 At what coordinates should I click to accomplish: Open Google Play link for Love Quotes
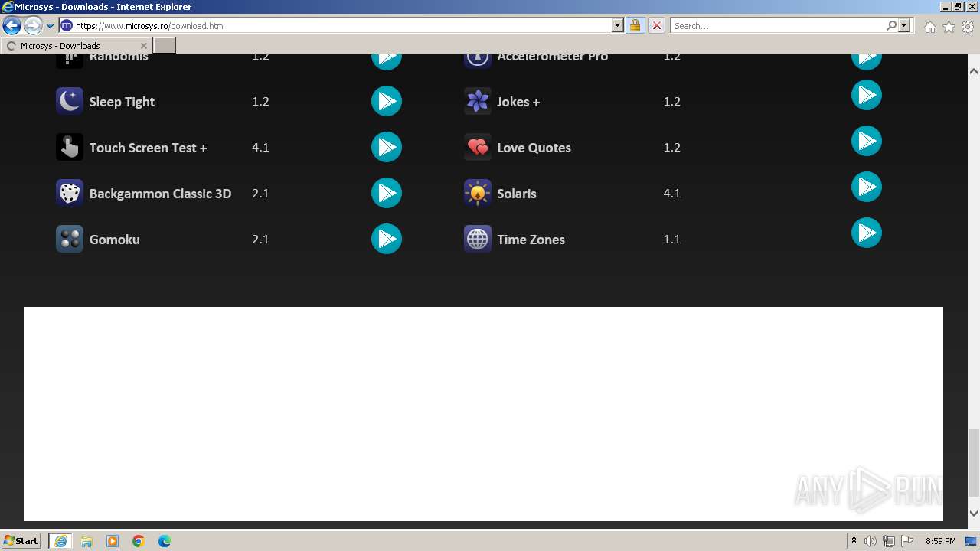tap(867, 141)
